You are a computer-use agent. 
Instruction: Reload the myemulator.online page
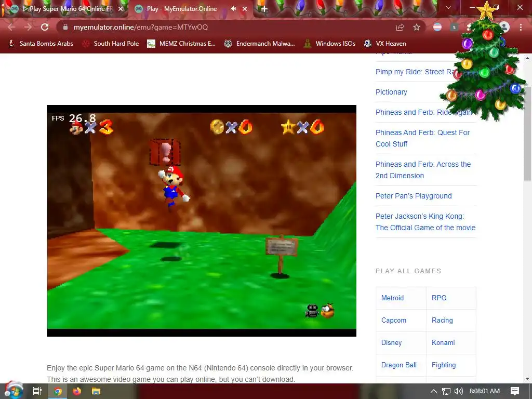tap(45, 27)
